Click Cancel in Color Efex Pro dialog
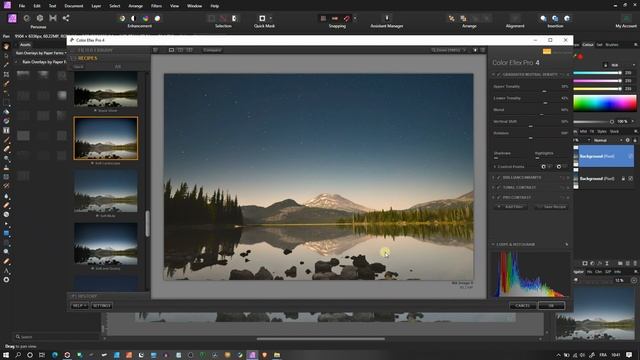Viewport: 640px width, 360px height. pos(522,306)
